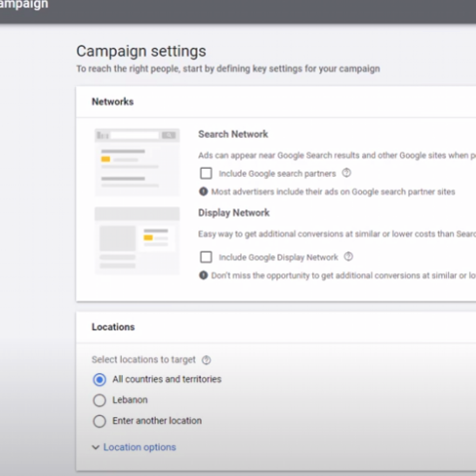This screenshot has width=476, height=476.
Task: Select the Lebanon location option
Action: (x=99, y=400)
